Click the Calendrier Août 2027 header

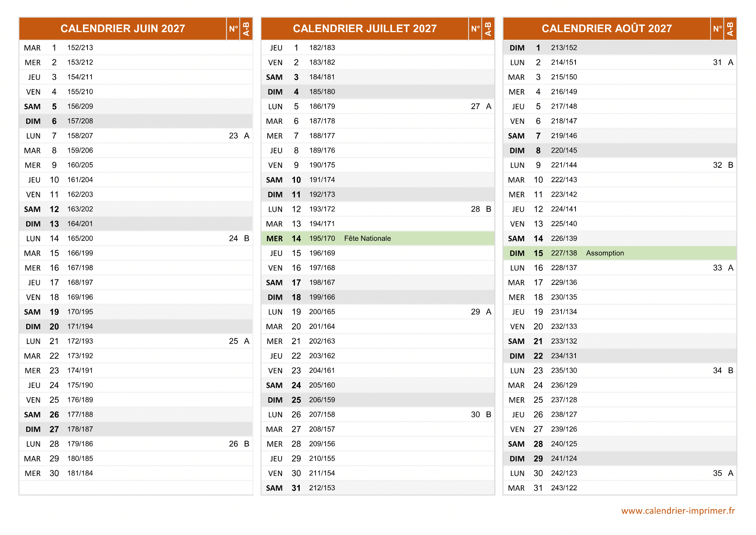tap(606, 28)
